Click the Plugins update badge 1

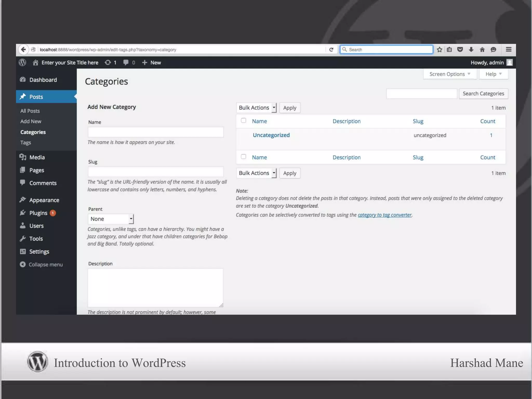point(53,213)
